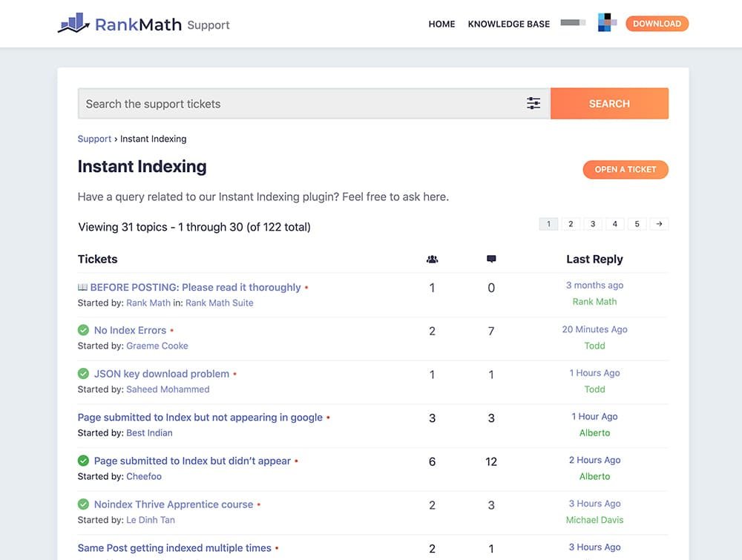The height and width of the screenshot is (560, 742).
Task: Click the colorful grid icon near Download button
Action: pos(606,23)
